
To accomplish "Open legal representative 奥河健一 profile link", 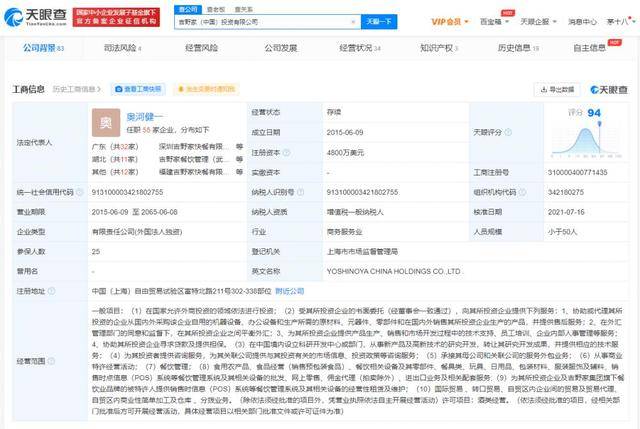I will point(144,117).
